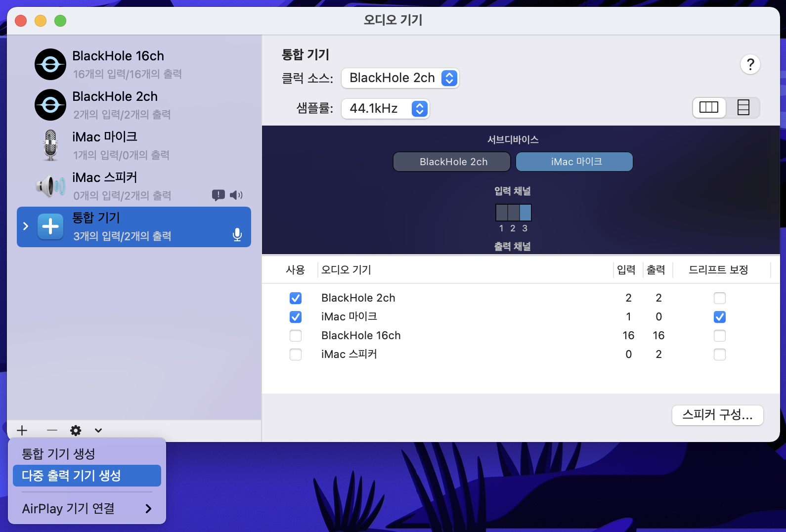Check 사용 for BlackHole 16ch

296,336
